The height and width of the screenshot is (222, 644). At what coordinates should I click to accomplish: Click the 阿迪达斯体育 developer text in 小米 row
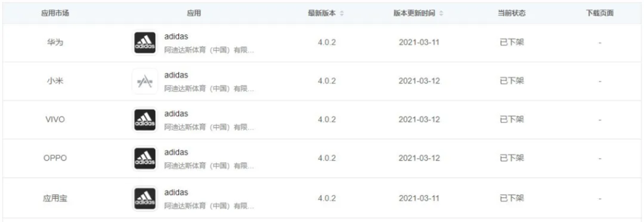click(209, 89)
